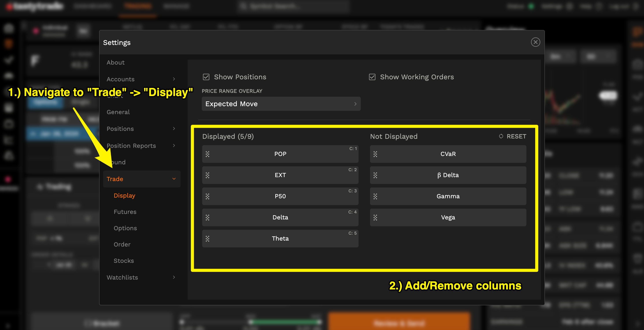Click the drag handle icon beside Delta
This screenshot has height=330, width=644.
point(207,217)
